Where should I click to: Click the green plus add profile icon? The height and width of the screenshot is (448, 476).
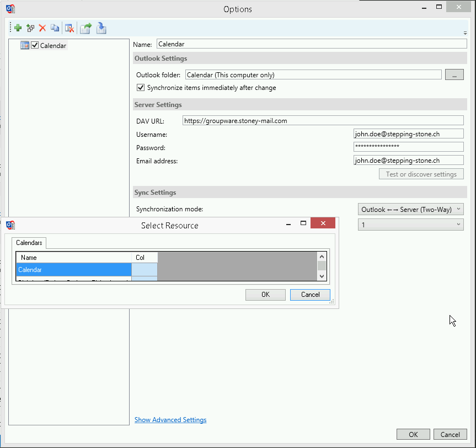pyautogui.click(x=18, y=28)
